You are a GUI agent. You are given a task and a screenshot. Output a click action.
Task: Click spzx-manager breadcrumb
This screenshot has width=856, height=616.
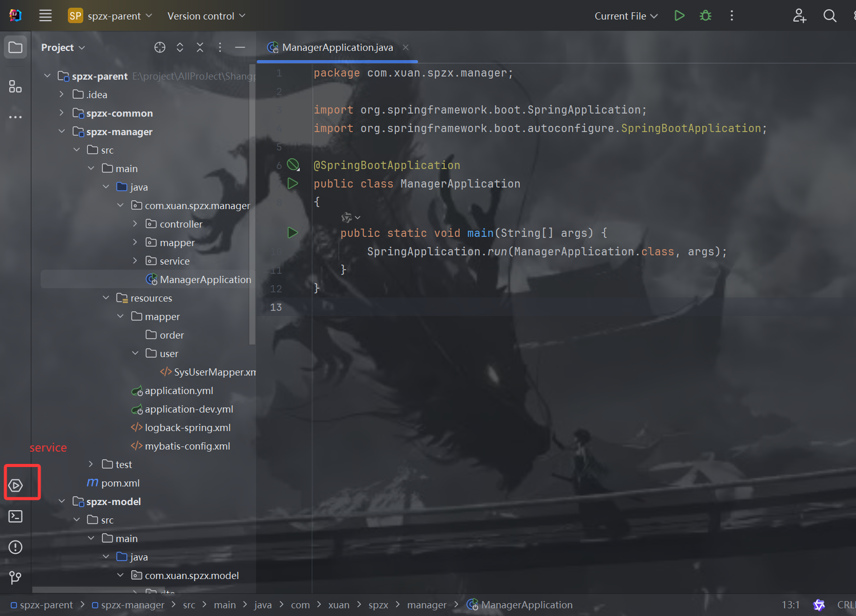(128, 605)
